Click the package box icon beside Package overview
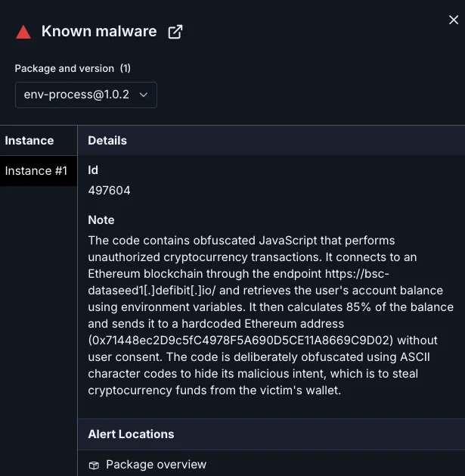Screen dimensions: 465x476 click(94, 465)
